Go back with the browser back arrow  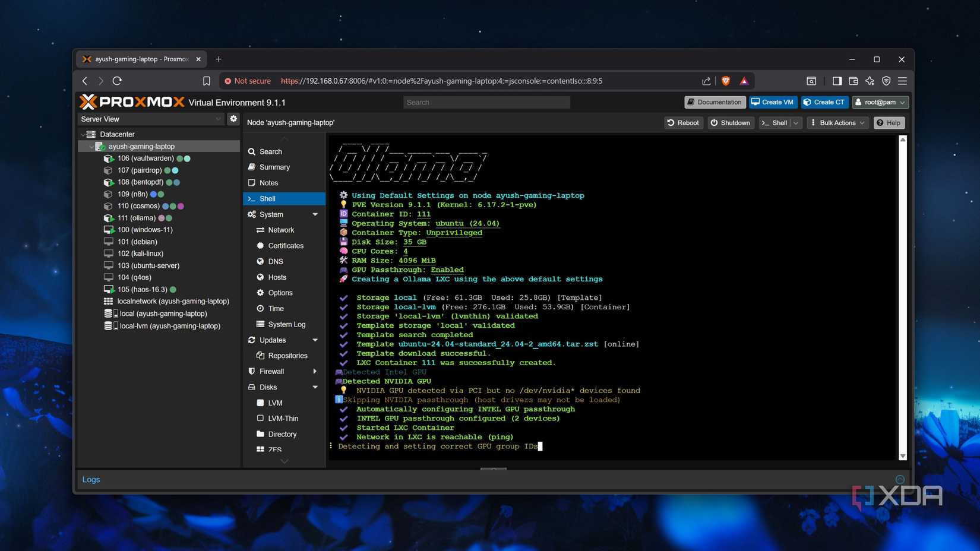point(85,81)
